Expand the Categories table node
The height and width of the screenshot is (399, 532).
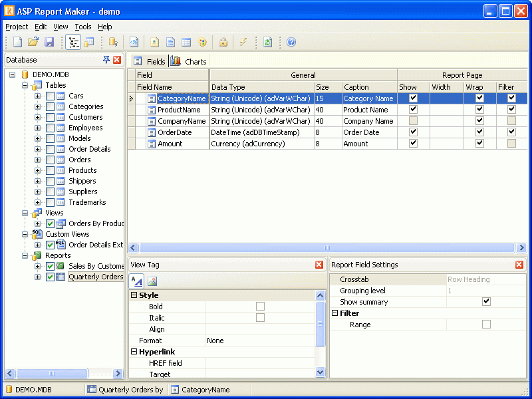coord(37,106)
